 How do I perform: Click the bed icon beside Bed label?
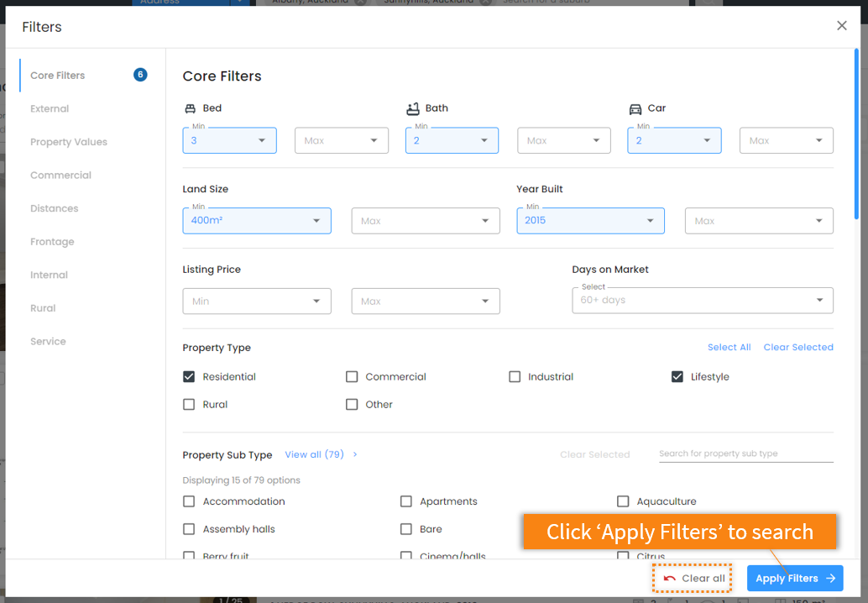tap(190, 108)
